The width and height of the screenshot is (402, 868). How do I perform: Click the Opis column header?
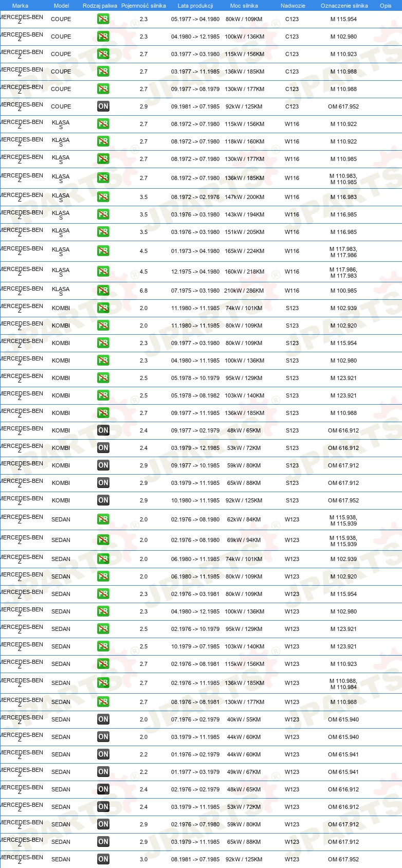coord(386,6)
